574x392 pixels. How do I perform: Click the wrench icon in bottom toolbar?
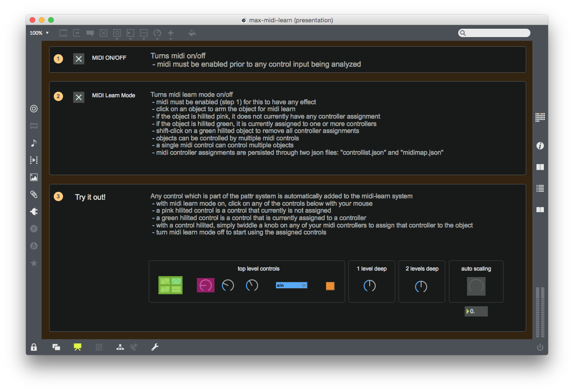155,347
